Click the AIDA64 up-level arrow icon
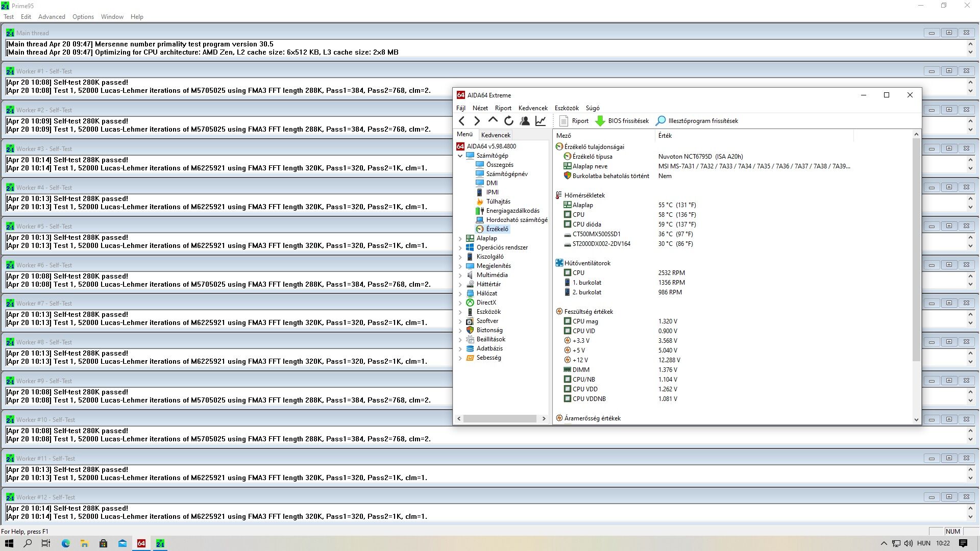The height and width of the screenshot is (551, 980). pos(493,121)
